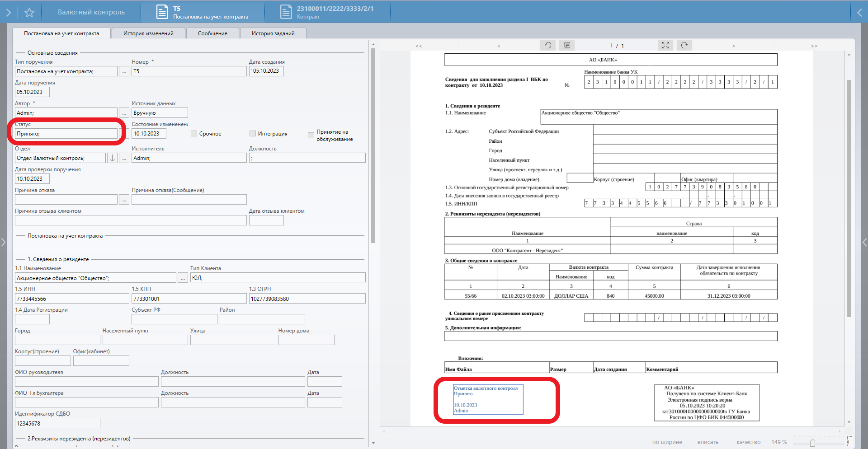Open Причина отказа selection ellipsis button
Viewport: 868px width, 449px height.
[124, 200]
